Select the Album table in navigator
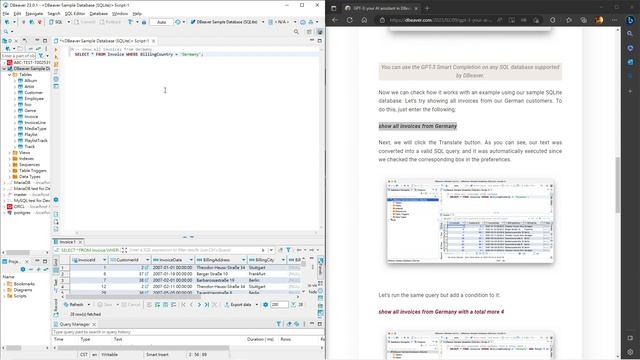Viewport: 640px width, 360px height. tap(30, 81)
